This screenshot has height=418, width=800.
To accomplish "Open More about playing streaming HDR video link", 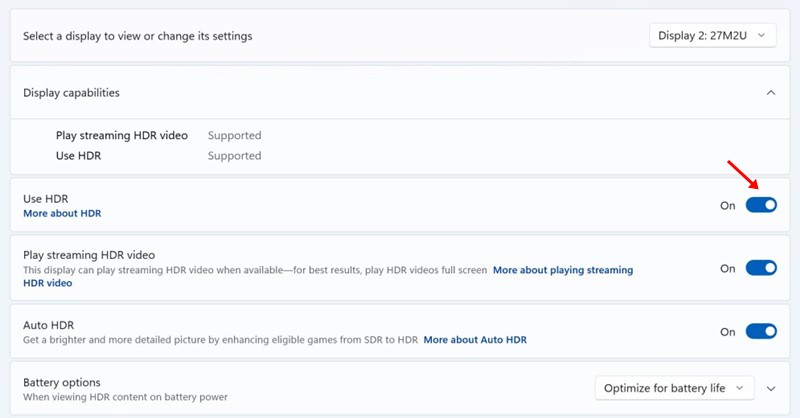I will click(562, 270).
